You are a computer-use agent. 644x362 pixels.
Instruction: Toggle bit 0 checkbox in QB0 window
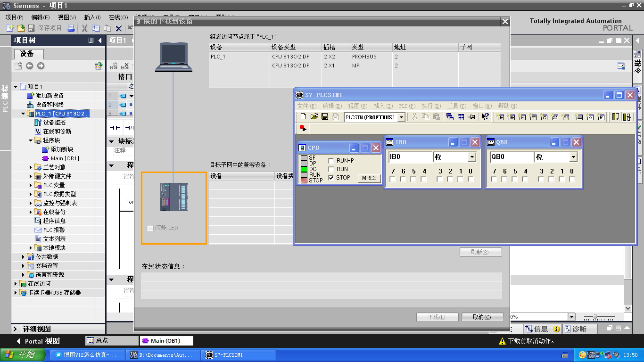572,179
